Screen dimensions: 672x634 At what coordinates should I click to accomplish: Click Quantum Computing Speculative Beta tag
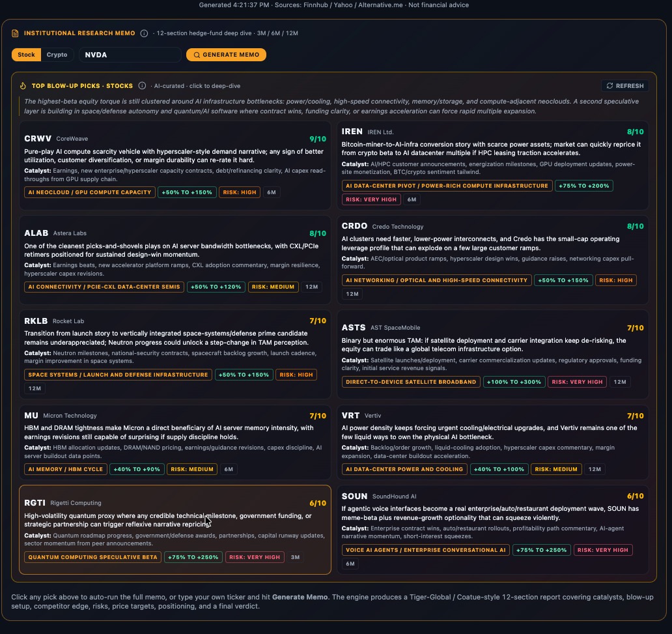click(x=92, y=557)
